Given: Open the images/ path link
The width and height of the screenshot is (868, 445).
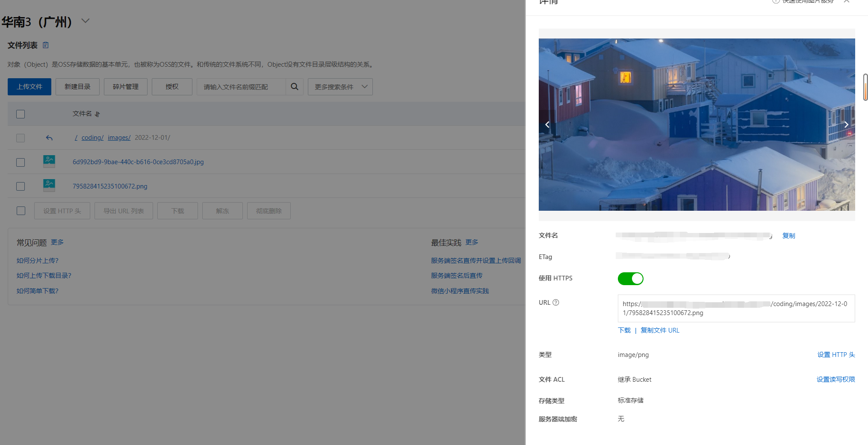Looking at the screenshot, I should 119,138.
